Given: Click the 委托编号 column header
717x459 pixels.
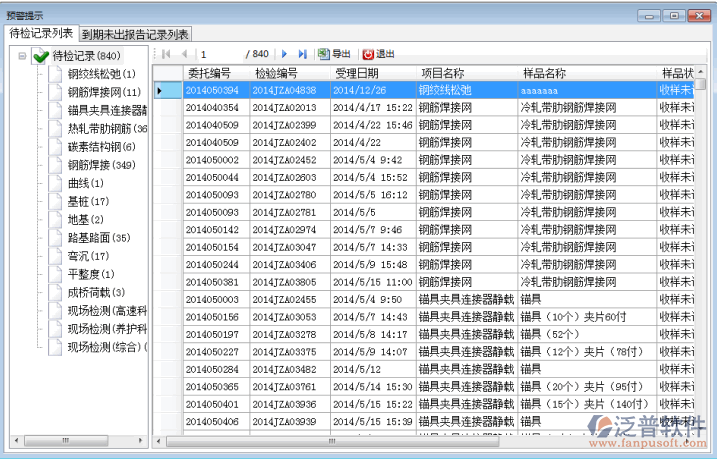Looking at the screenshot, I should point(208,73).
